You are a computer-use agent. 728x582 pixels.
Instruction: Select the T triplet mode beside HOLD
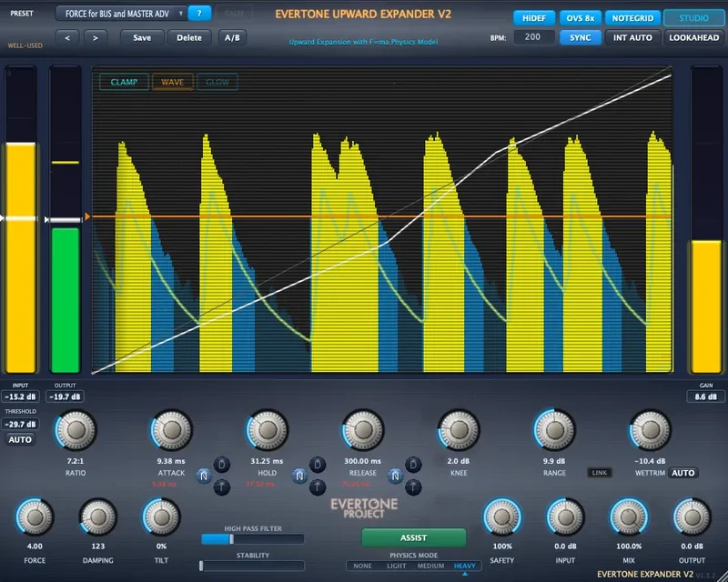317,487
